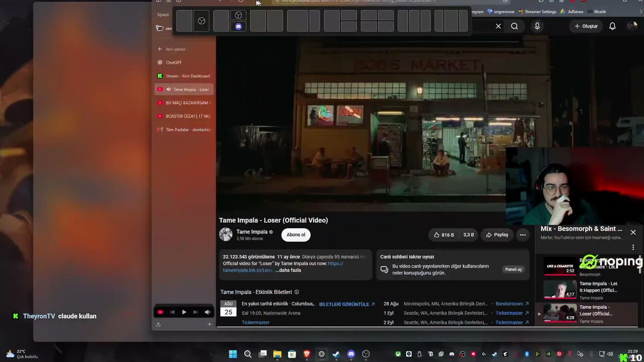Open the browser downloads icon in sidebar

158,324
